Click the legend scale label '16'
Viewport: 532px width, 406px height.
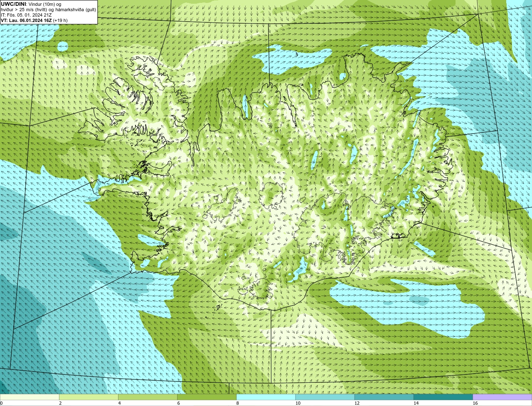pos(475,403)
